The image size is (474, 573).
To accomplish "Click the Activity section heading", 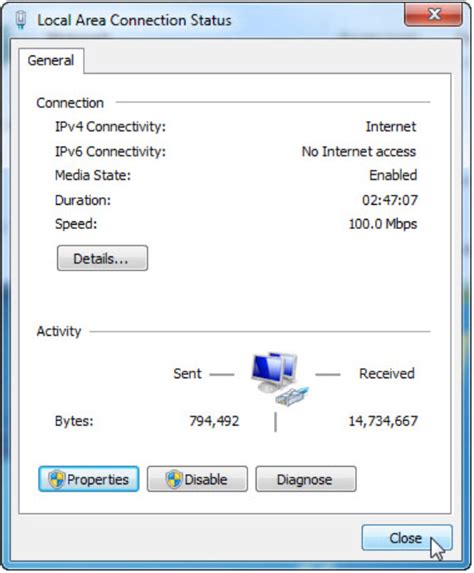I will (x=59, y=331).
